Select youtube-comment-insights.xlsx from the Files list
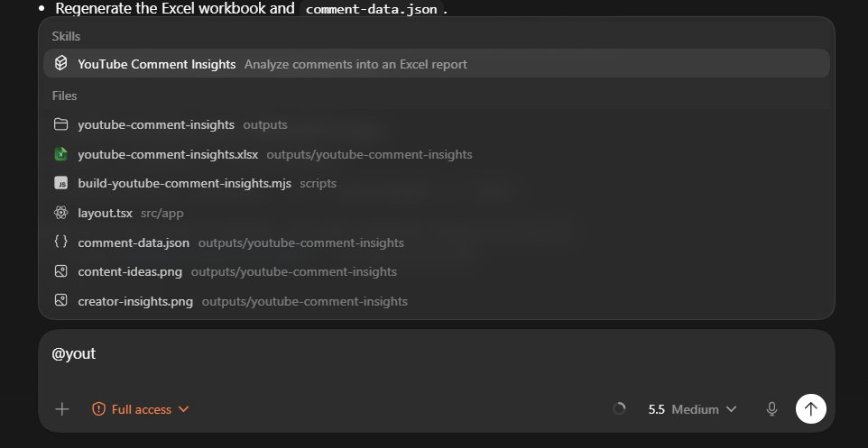 [x=436, y=154]
